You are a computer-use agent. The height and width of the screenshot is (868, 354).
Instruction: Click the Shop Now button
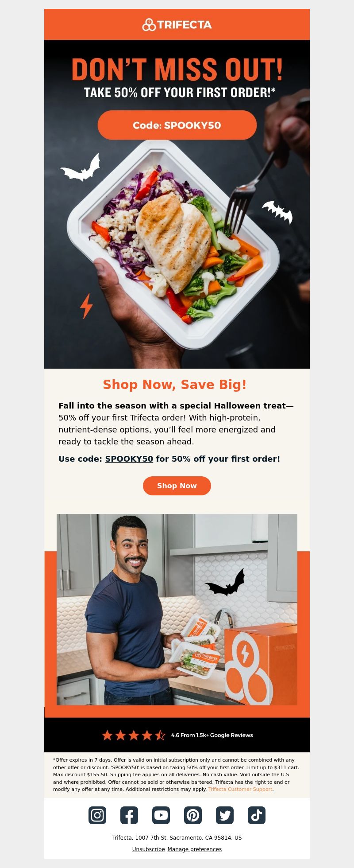(177, 486)
